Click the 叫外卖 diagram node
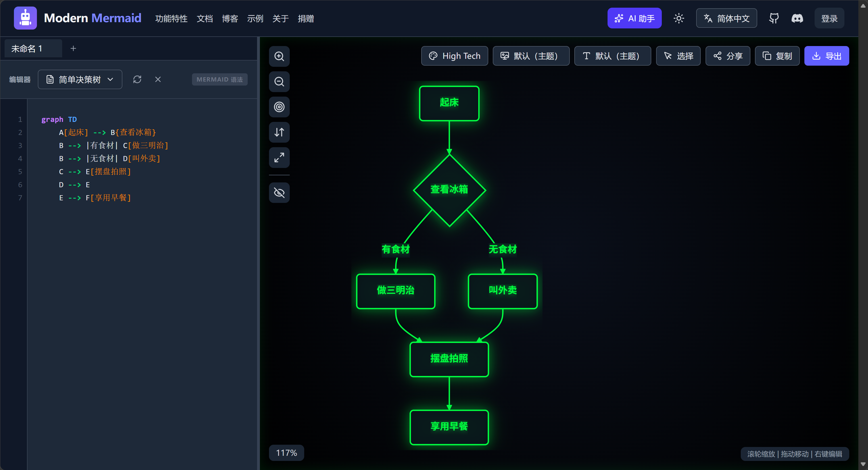This screenshot has height=470, width=868. (502, 291)
